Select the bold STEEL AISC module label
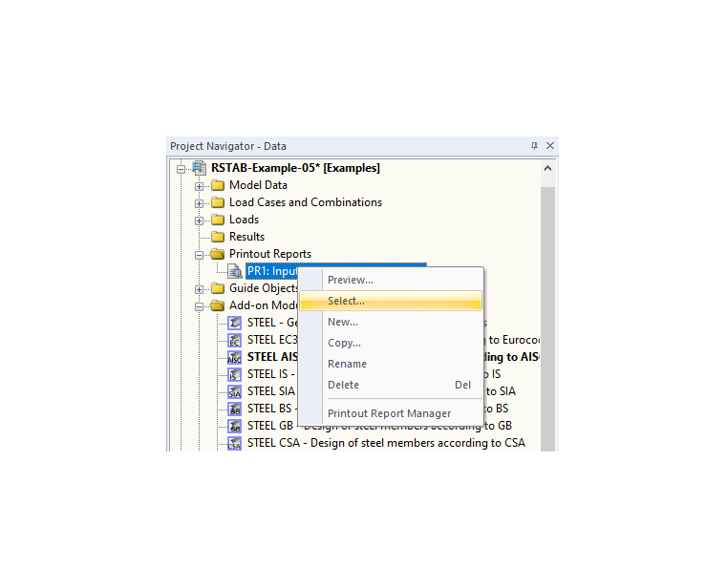Image resolution: width=726 pixels, height=588 pixels. coord(272,357)
